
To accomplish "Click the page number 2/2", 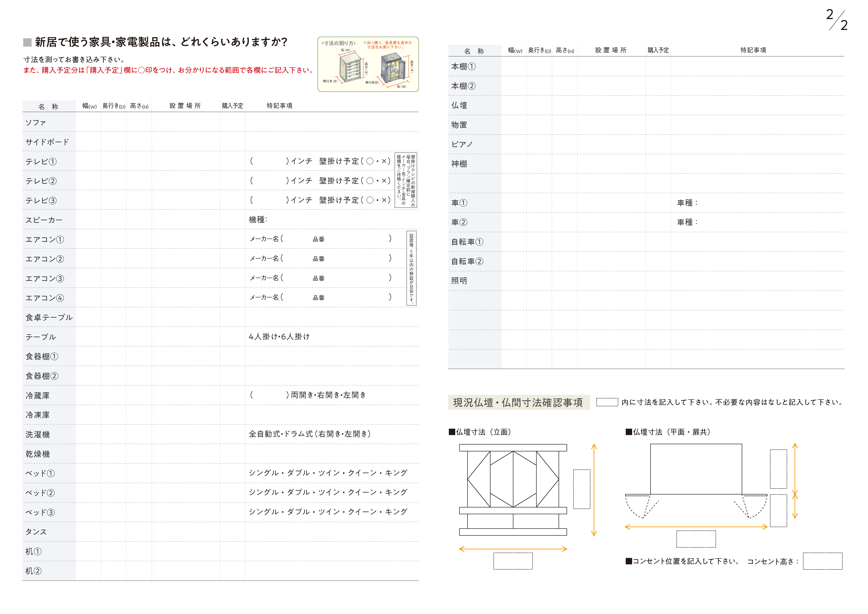I will 837,20.
